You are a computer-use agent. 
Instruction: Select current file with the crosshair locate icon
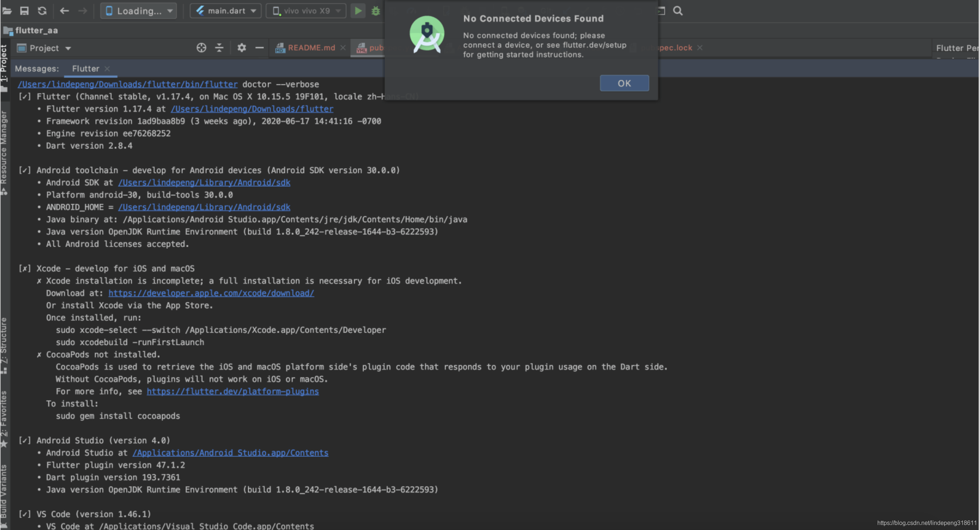click(x=201, y=48)
